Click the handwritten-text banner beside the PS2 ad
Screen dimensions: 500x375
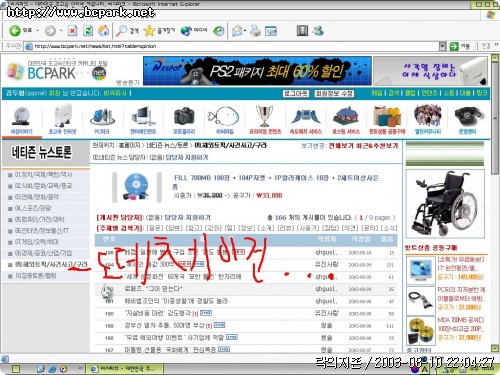tap(430, 71)
